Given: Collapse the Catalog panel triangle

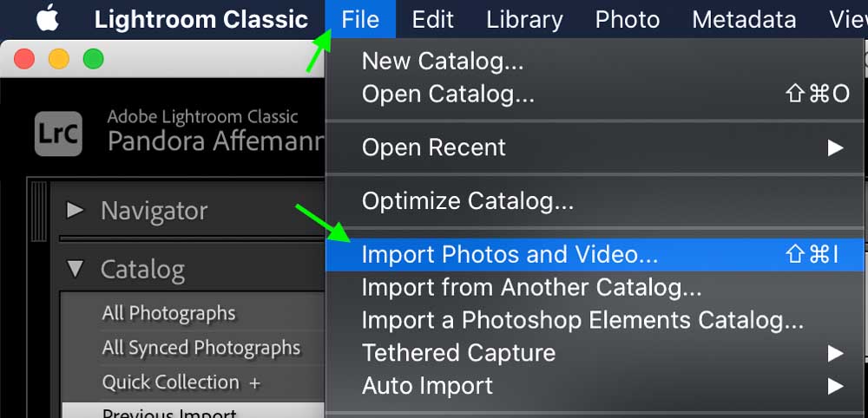Looking at the screenshot, I should click(x=75, y=269).
